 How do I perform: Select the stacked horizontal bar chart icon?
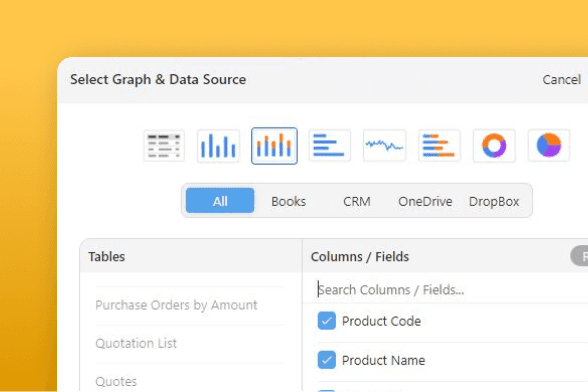coord(439,146)
